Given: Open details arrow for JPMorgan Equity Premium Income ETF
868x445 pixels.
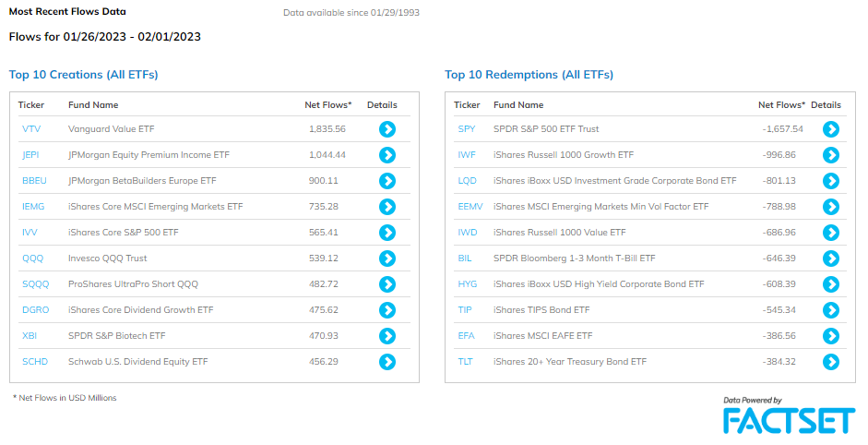Looking at the screenshot, I should (387, 155).
